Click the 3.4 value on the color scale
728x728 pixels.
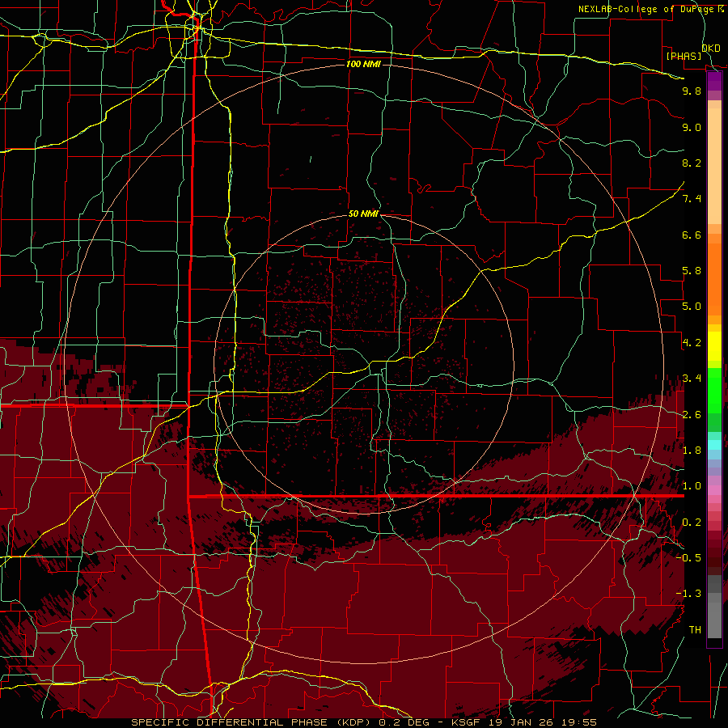pos(692,379)
